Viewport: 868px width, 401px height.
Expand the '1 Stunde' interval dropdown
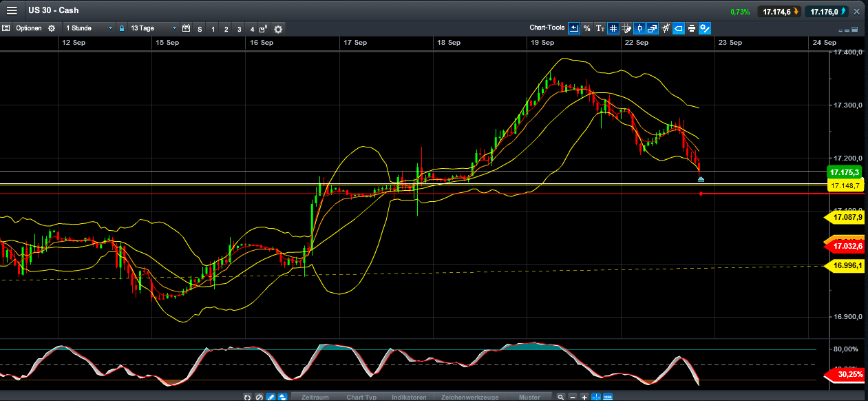click(x=87, y=28)
